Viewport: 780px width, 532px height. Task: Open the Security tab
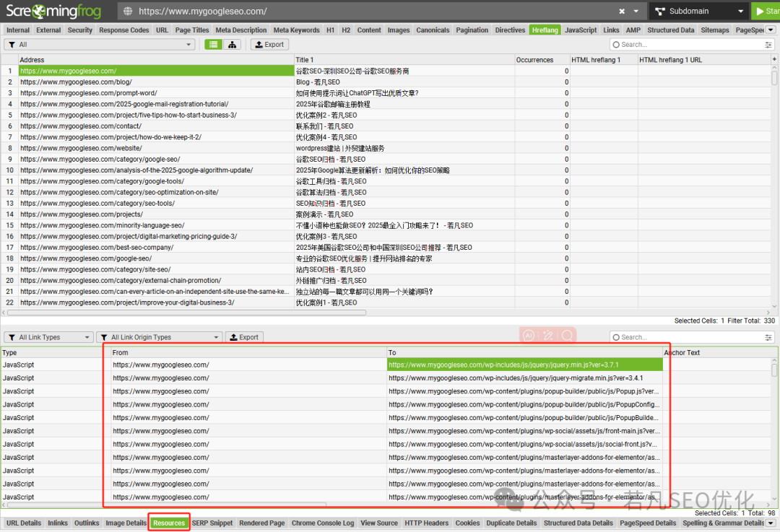80,30
